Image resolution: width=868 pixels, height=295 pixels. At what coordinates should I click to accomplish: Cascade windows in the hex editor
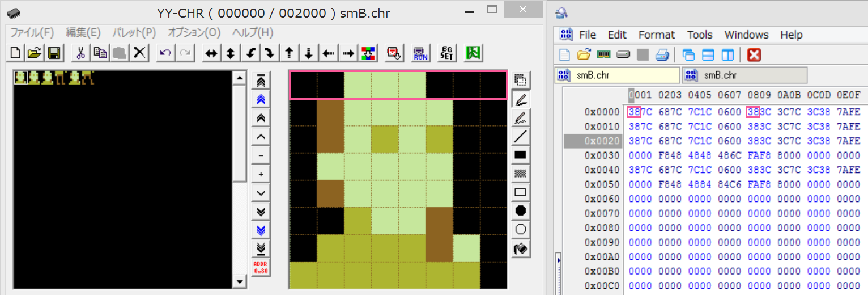click(688, 55)
